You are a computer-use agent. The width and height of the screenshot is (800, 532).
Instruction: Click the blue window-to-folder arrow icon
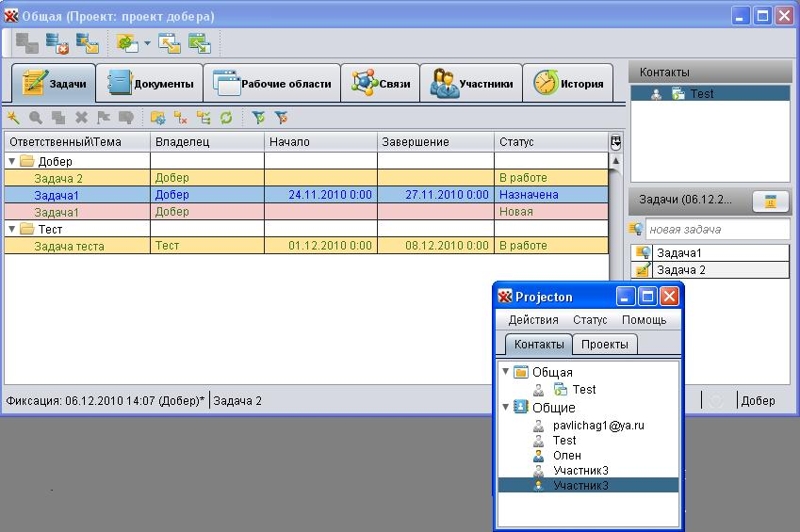169,43
